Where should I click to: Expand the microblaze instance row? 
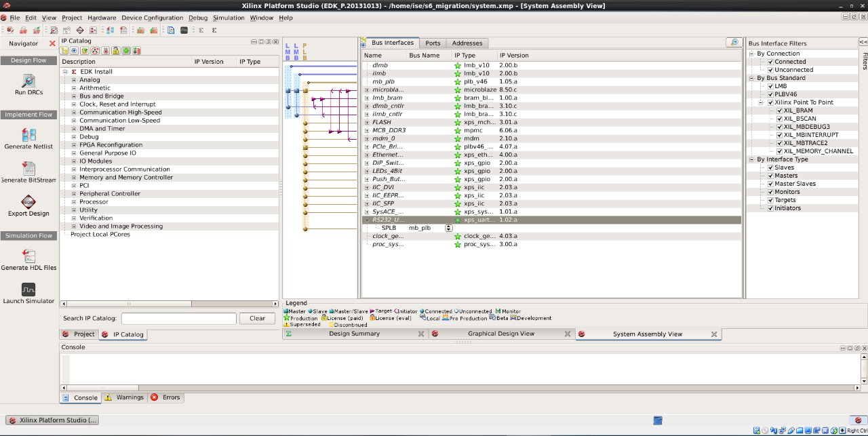click(x=367, y=90)
